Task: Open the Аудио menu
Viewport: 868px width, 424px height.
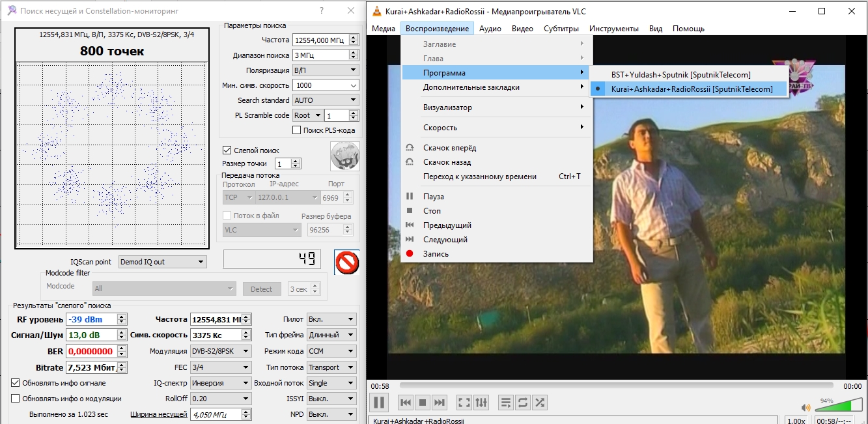Action: click(490, 29)
